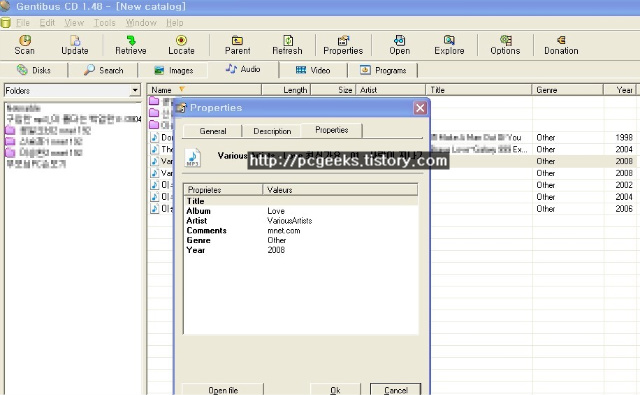Sort by Artist column header
640x395 pixels.
[x=391, y=90]
